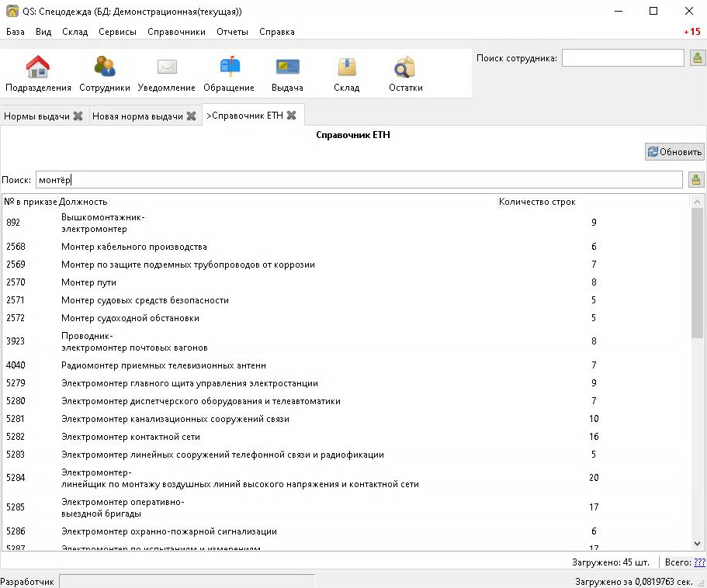Image resolution: width=707 pixels, height=588 pixels.
Task: Select the row Монтер кабельного производства
Action: click(x=346, y=247)
